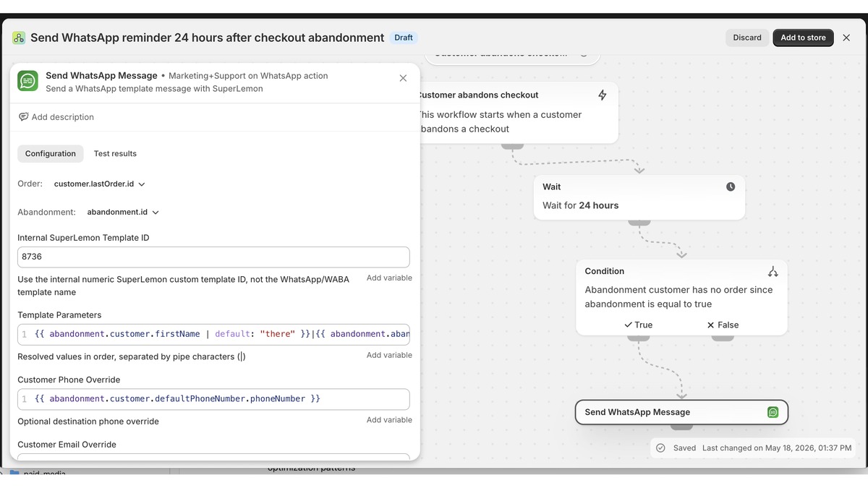Close the Send WhatsApp Message panel
Screen dimensions: 868x488
[403, 78]
